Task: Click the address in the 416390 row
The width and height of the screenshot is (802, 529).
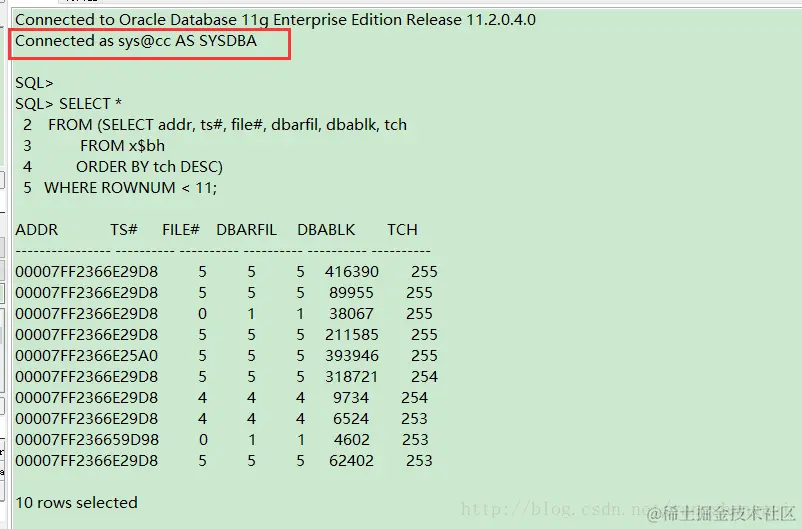Action: coord(86,272)
